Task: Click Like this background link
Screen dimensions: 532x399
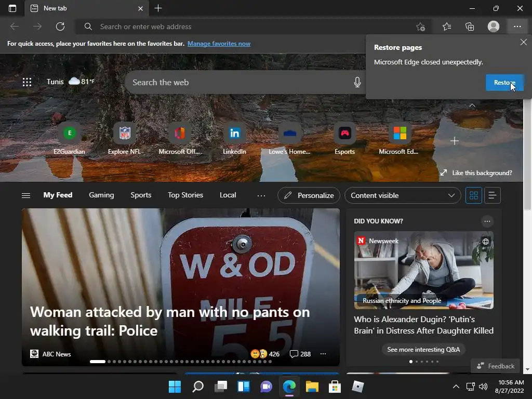Action: point(476,172)
